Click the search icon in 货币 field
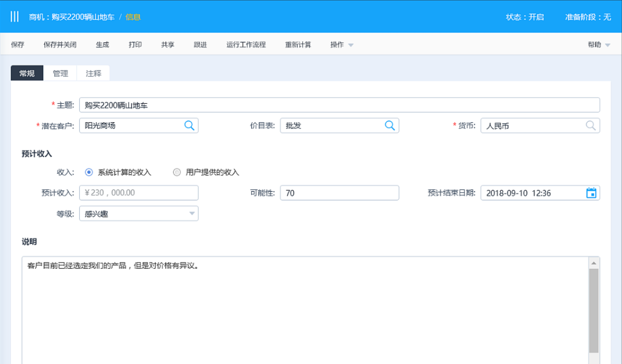 pos(590,126)
